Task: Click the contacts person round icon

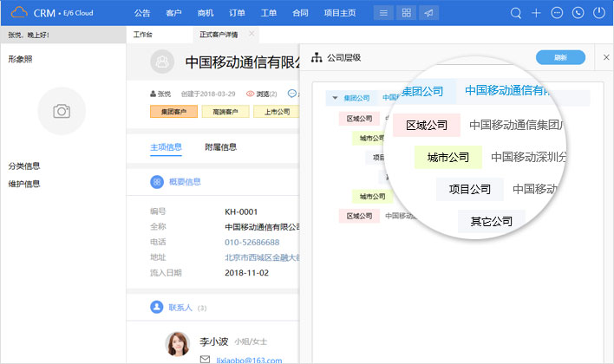Action: 157,307
